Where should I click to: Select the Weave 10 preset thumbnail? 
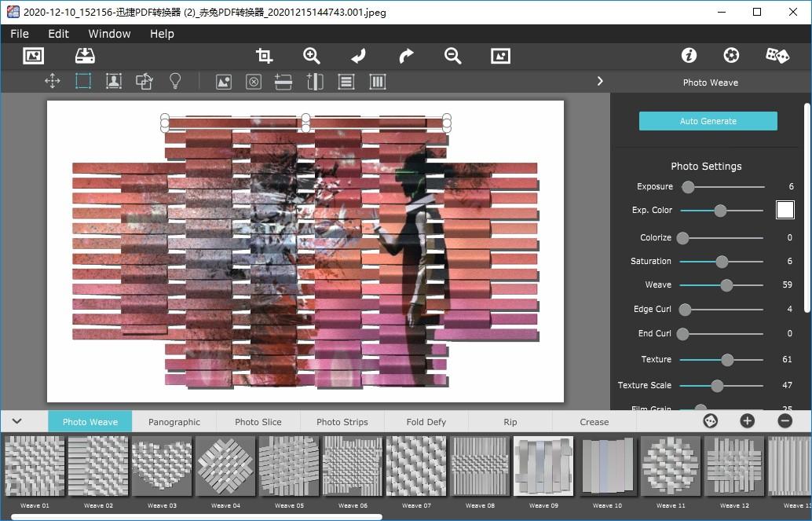tap(608, 466)
